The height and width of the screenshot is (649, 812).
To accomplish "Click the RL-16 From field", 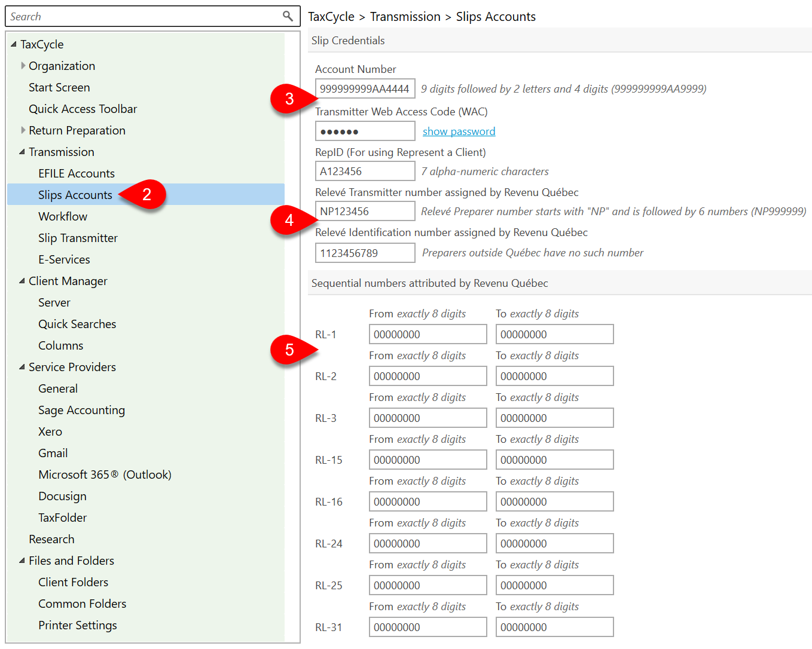I will pyautogui.click(x=428, y=501).
